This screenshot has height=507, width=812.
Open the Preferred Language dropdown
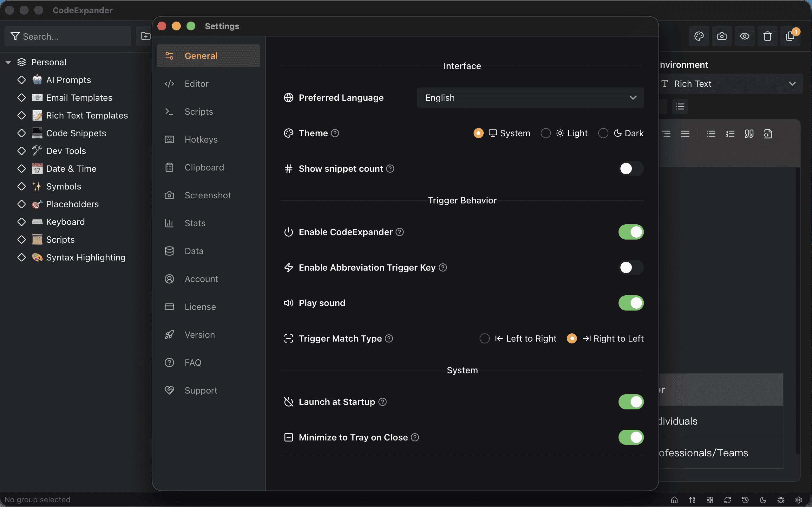pyautogui.click(x=530, y=98)
